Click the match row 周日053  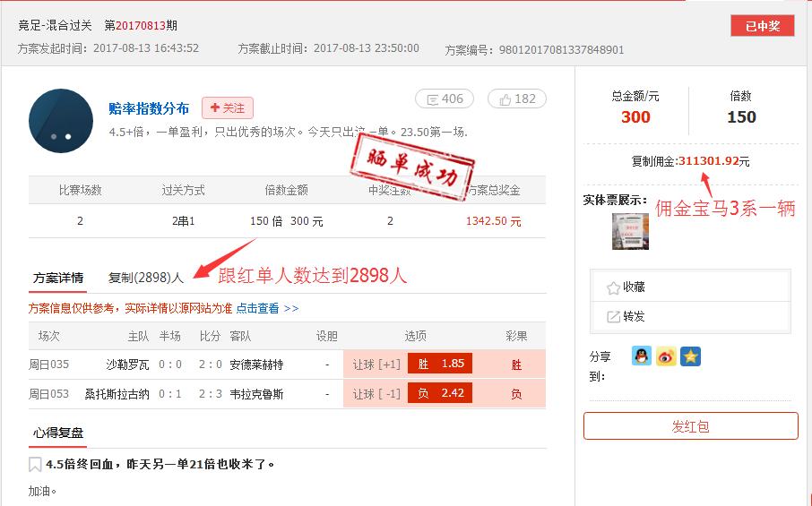click(x=287, y=394)
